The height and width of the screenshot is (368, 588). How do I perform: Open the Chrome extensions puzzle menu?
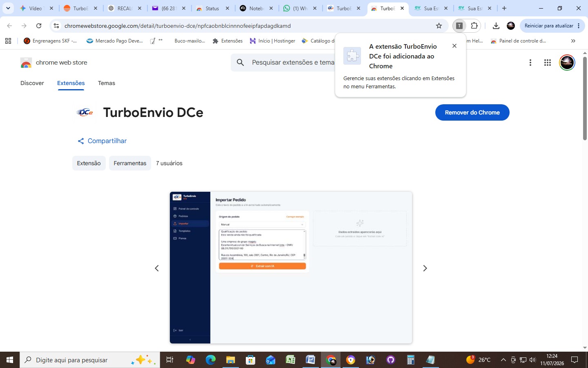coord(474,26)
